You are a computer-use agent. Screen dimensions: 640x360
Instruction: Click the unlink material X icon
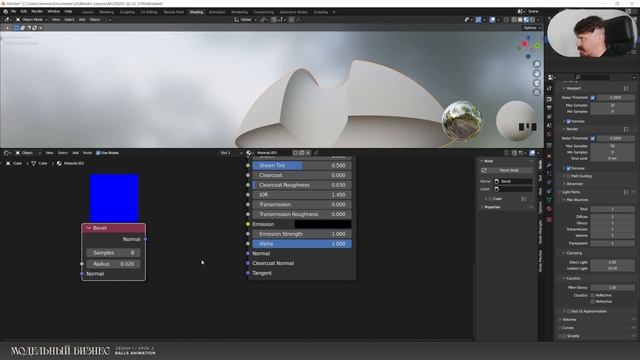[308, 153]
